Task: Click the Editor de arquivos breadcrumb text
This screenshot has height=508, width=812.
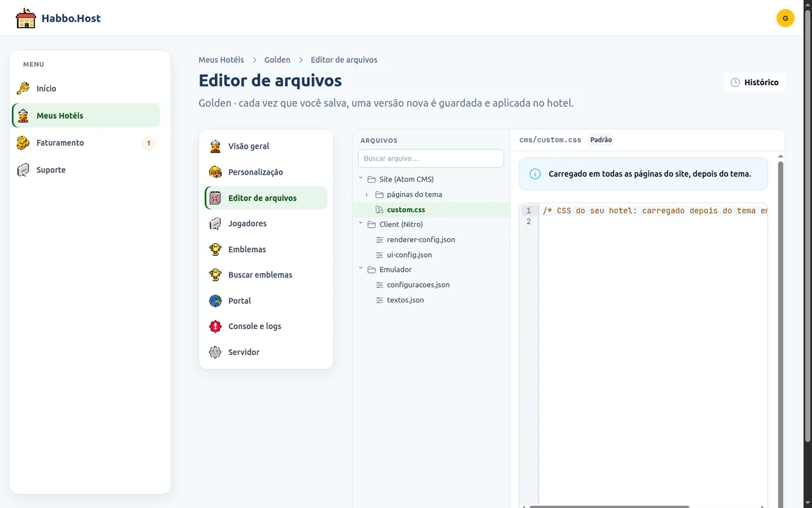Action: [344, 60]
